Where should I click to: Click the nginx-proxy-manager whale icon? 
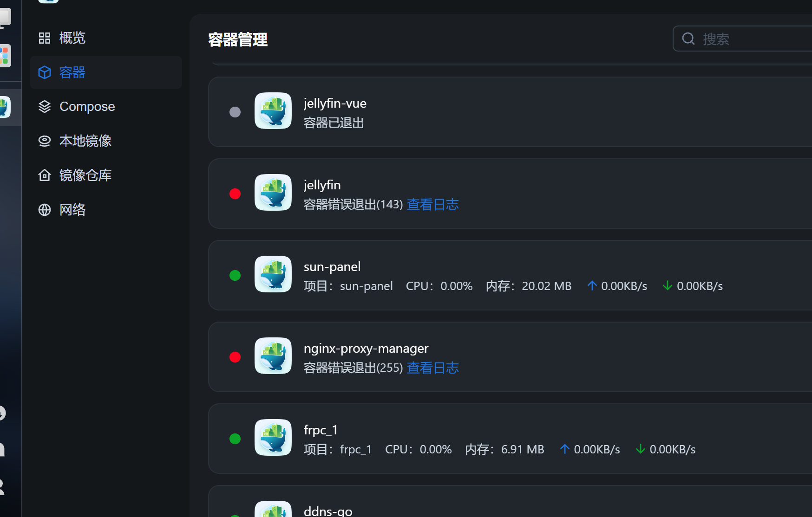click(273, 355)
